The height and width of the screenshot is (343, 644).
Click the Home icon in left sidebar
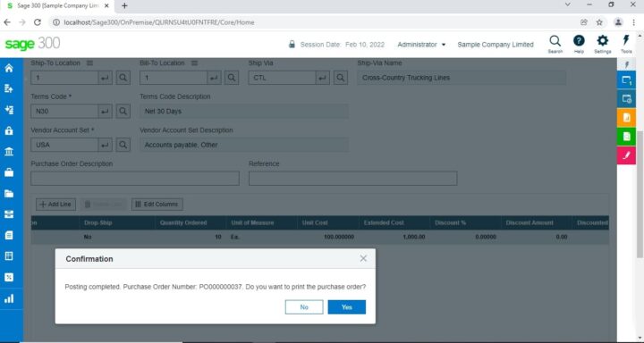point(9,68)
